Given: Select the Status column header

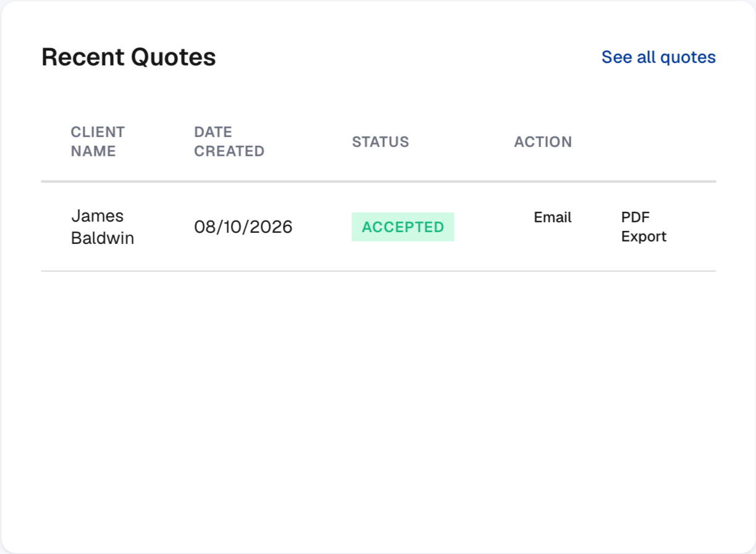Looking at the screenshot, I should pos(380,142).
